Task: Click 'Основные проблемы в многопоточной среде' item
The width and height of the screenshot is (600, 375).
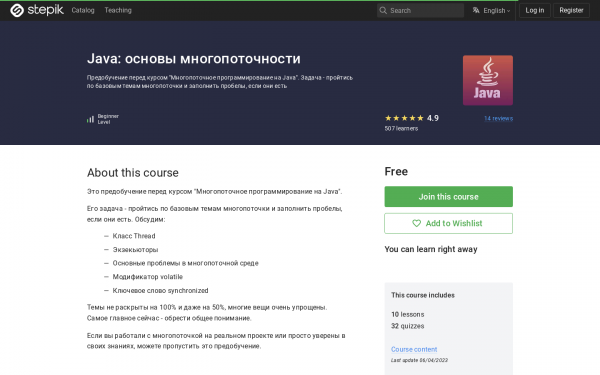Action: pyautogui.click(x=186, y=263)
